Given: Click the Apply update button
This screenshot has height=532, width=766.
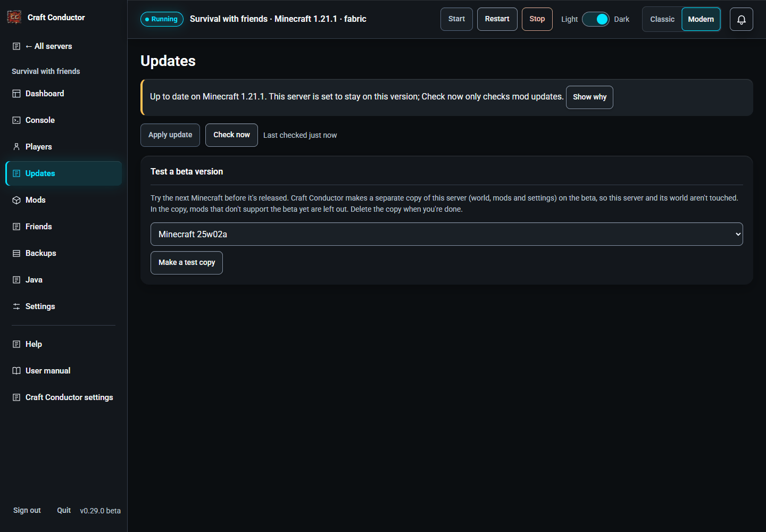Looking at the screenshot, I should click(x=170, y=135).
